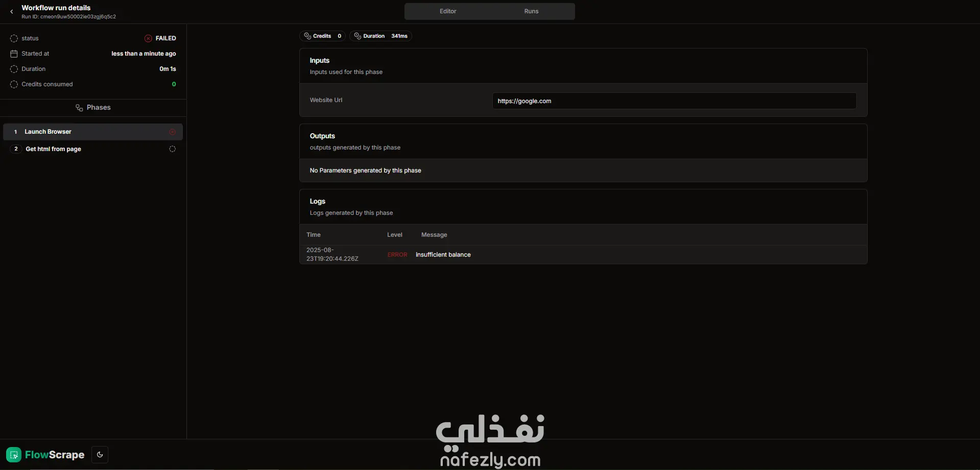This screenshot has height=470, width=980.
Task: Click the back arrow to leave run details
Action: tap(11, 11)
